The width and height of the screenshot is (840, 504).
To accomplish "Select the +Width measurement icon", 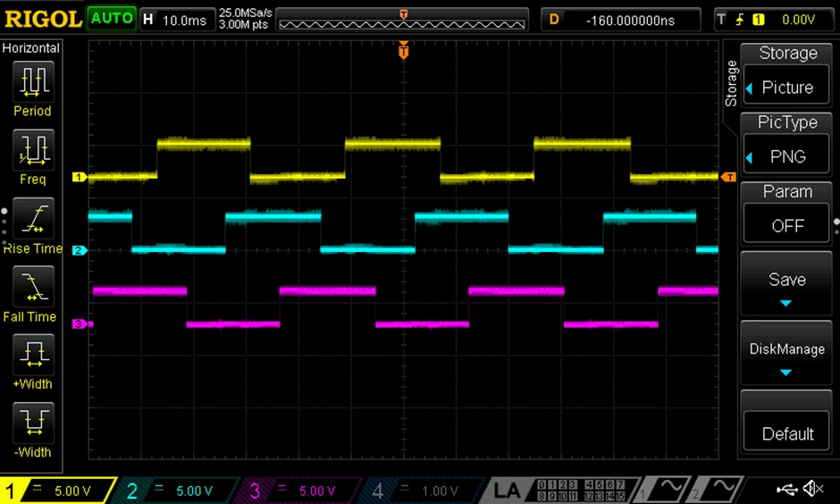I will [x=33, y=355].
